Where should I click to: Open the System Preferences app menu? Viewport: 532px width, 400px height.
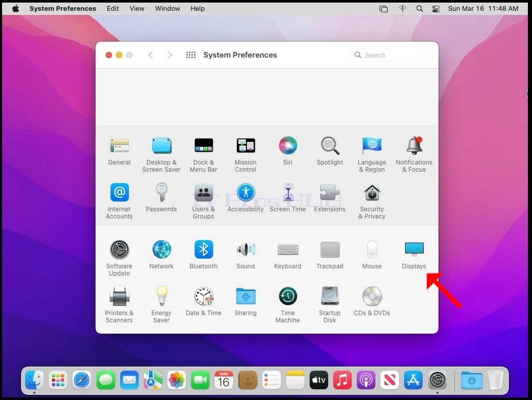tap(63, 8)
